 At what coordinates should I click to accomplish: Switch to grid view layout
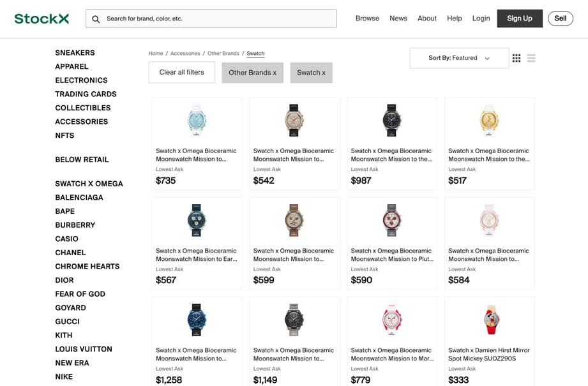pos(516,58)
